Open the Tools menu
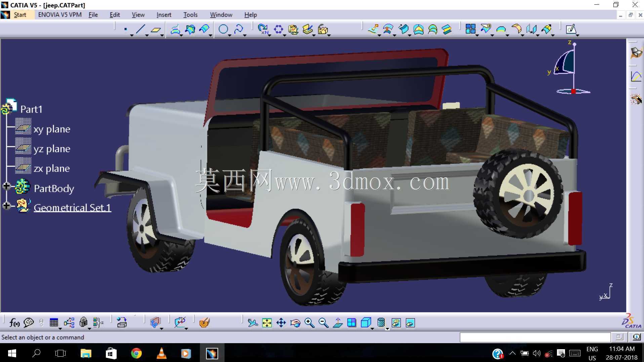Viewport: 644px width, 362px height. pyautogui.click(x=190, y=15)
